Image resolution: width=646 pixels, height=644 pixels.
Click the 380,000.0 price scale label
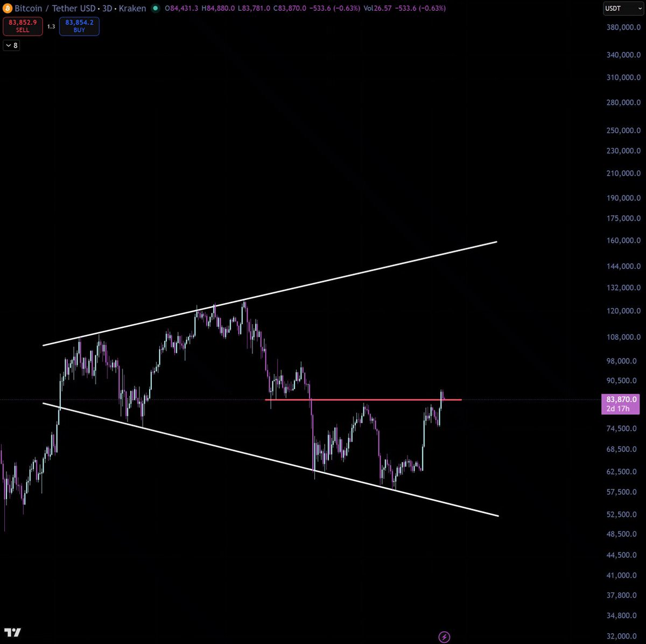[x=623, y=27]
